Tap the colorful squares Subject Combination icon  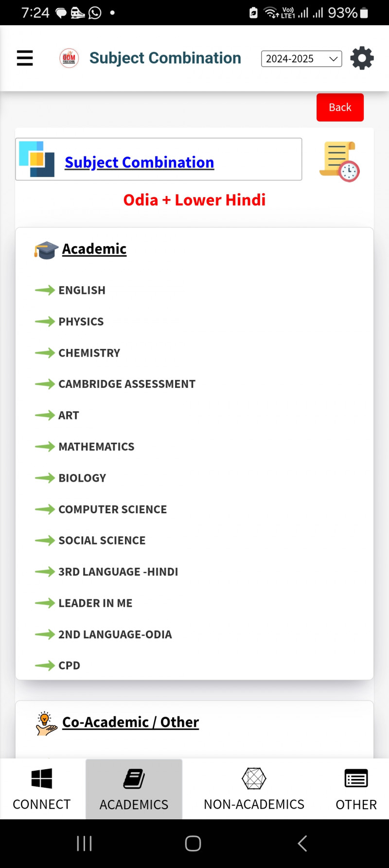[x=37, y=159]
